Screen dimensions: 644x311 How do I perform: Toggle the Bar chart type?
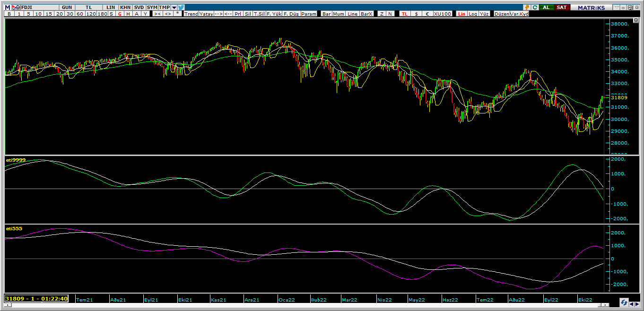(x=326, y=14)
